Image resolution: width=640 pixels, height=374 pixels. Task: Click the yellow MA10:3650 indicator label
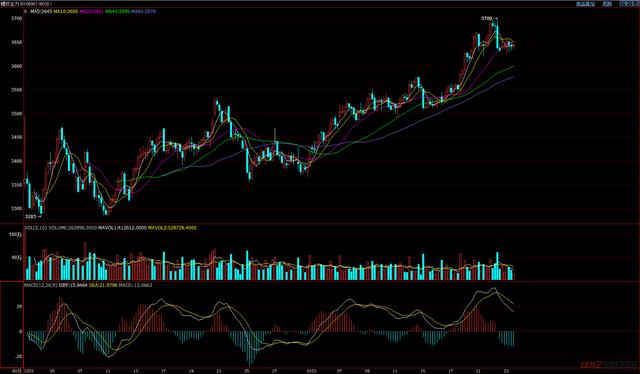(x=66, y=11)
